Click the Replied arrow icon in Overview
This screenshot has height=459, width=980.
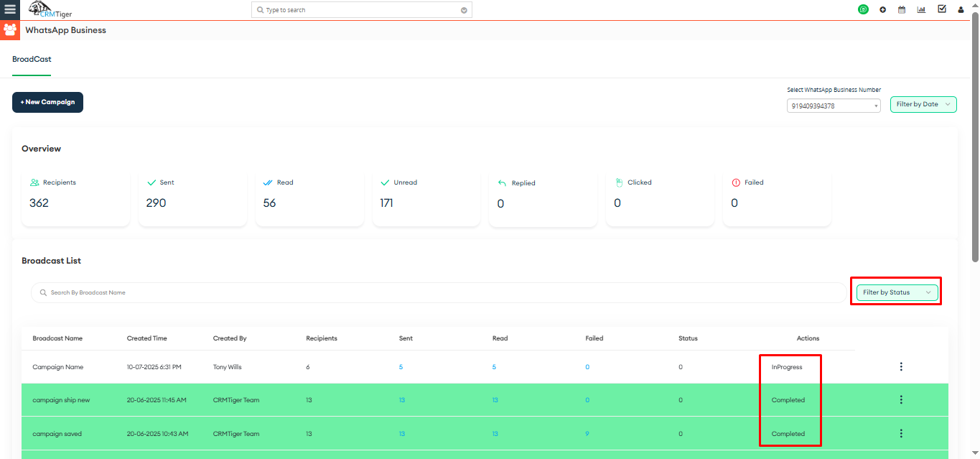(503, 183)
